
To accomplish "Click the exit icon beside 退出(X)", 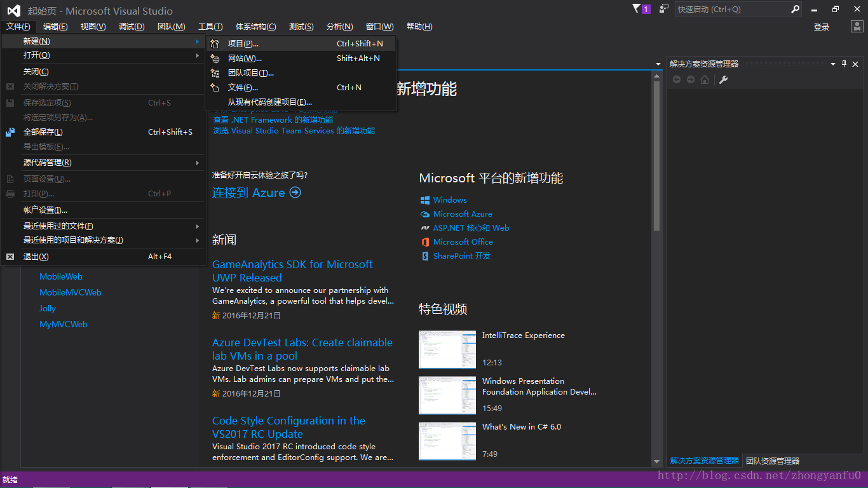I will pos(10,257).
